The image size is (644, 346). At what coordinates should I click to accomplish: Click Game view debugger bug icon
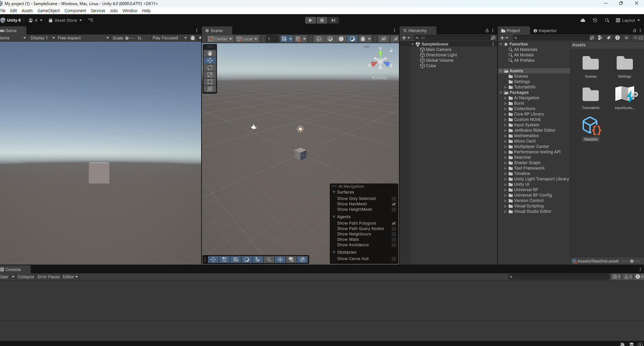(193, 38)
